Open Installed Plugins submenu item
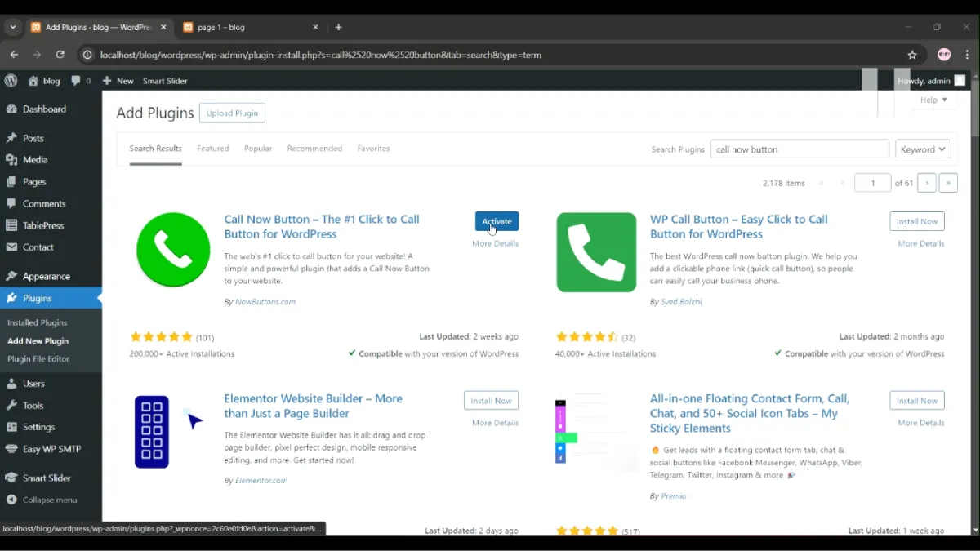This screenshot has height=551, width=980. tap(38, 322)
